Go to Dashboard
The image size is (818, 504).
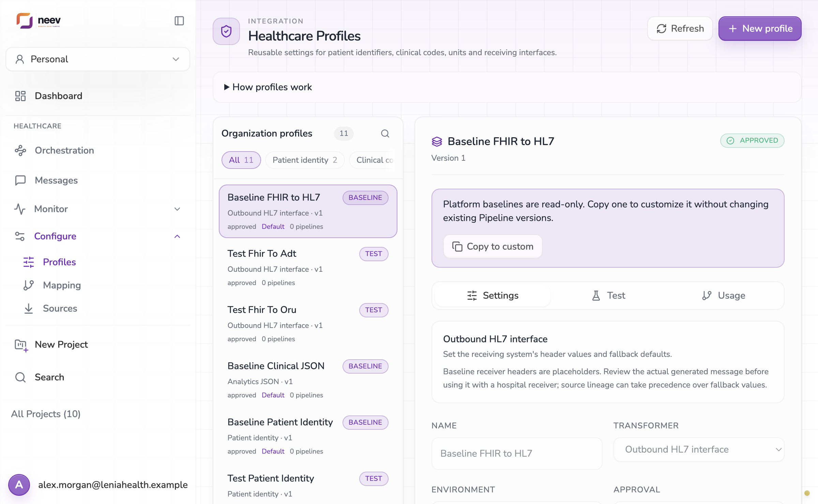(x=58, y=96)
